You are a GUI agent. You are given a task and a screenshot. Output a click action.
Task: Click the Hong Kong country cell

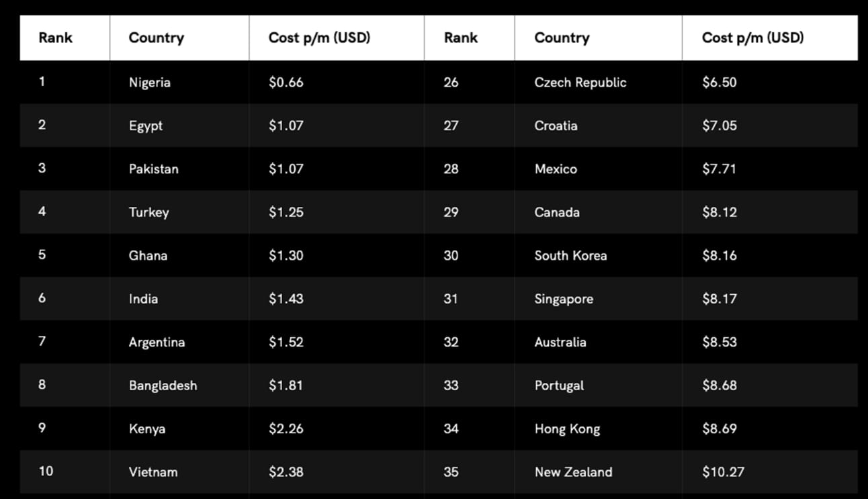pyautogui.click(x=567, y=429)
